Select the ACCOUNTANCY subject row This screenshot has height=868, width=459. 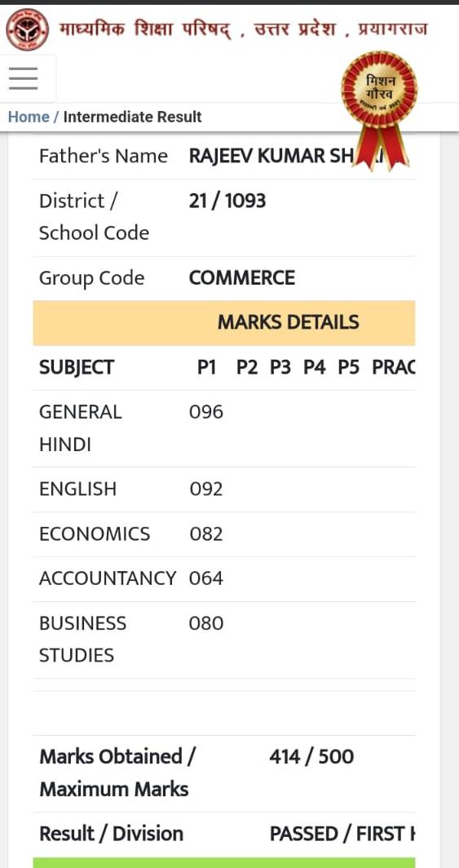point(224,579)
